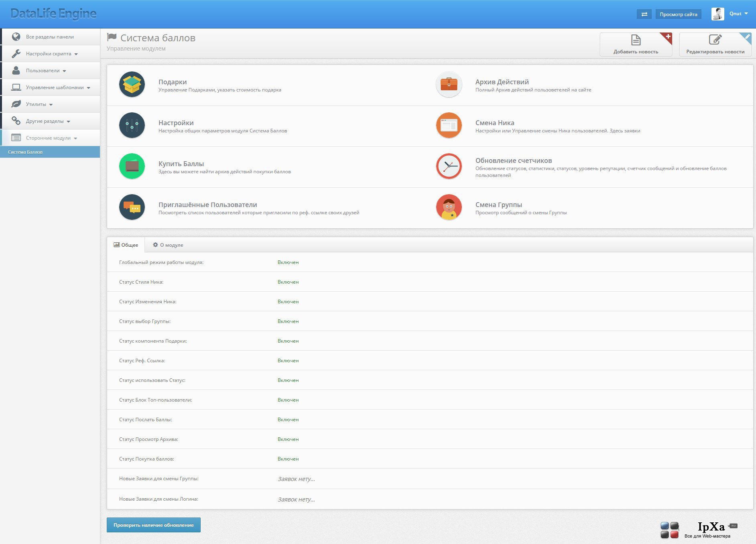Click Заявок нету for смены Группы
Image resolution: width=756 pixels, height=544 pixels.
click(x=296, y=479)
